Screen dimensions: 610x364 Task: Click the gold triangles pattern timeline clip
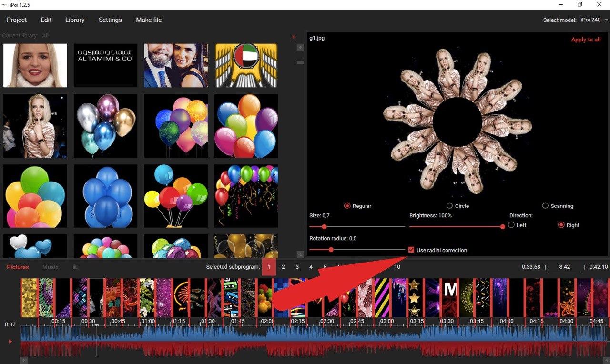click(x=29, y=298)
